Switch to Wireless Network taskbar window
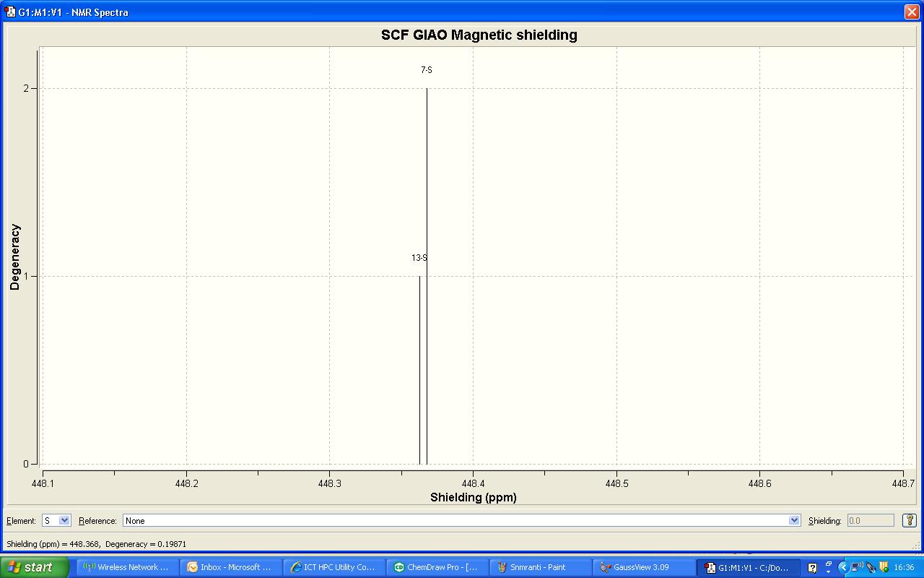The width and height of the screenshot is (924, 578). (x=127, y=567)
